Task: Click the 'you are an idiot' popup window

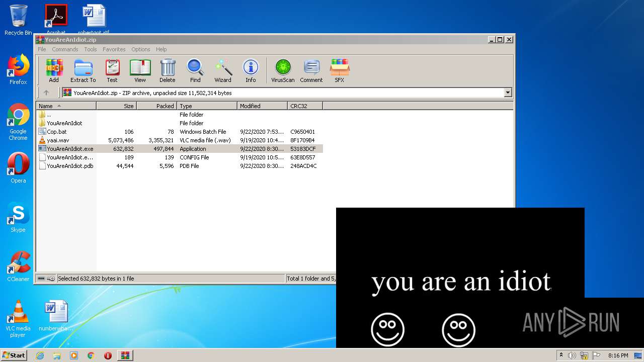Action: click(x=460, y=278)
